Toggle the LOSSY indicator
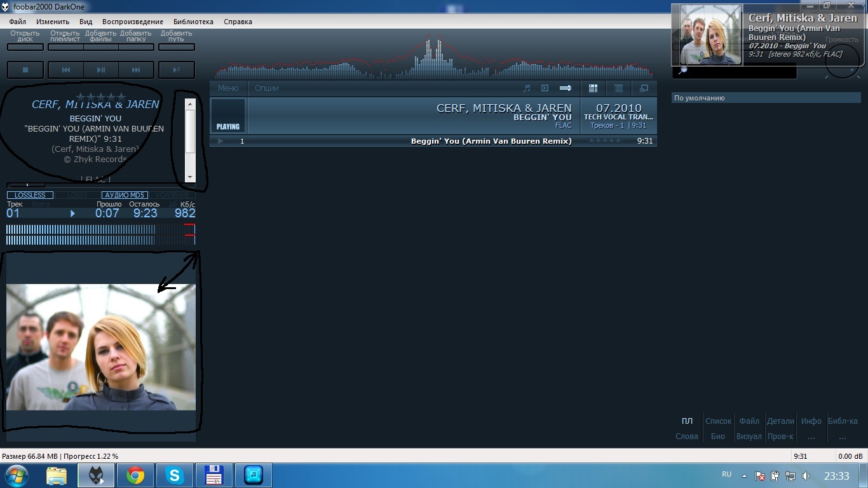Screen dimensions: 868x488 pos(78,195)
